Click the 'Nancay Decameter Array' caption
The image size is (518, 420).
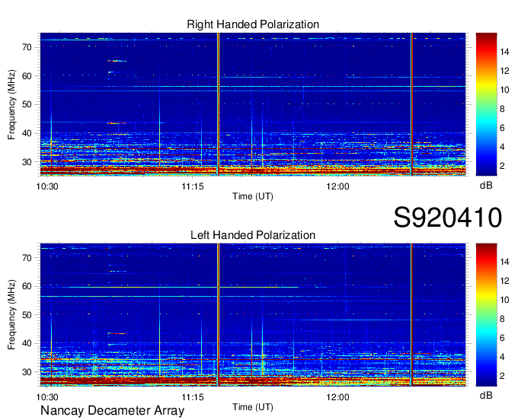pos(112,411)
